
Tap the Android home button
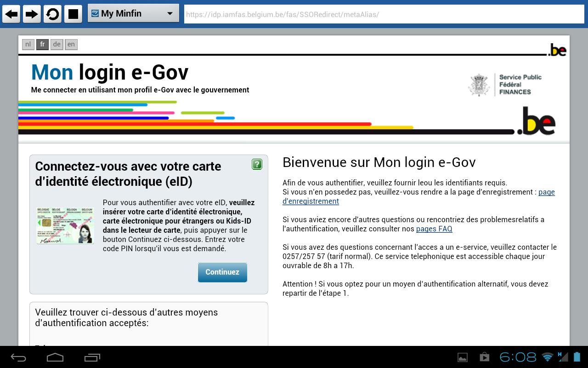point(55,357)
